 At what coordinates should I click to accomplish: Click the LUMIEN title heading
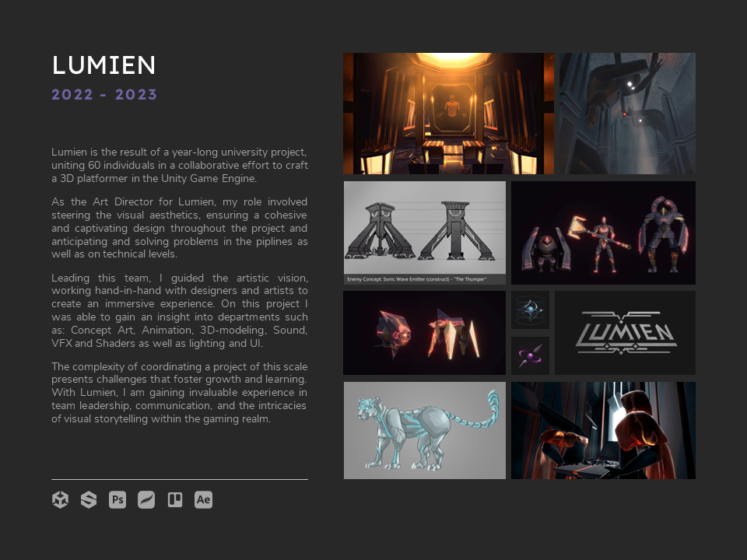pos(103,65)
